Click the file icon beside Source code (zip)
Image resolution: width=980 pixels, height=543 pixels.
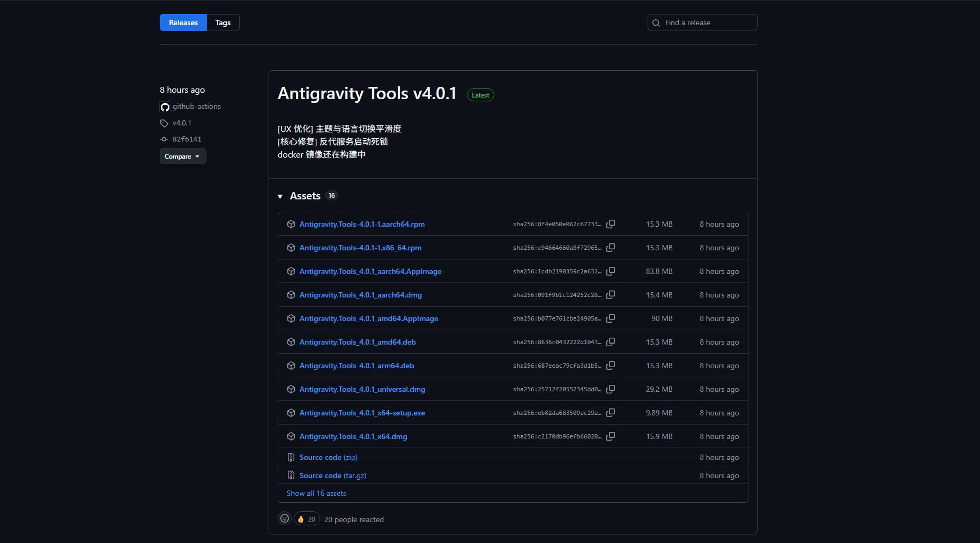pos(290,457)
